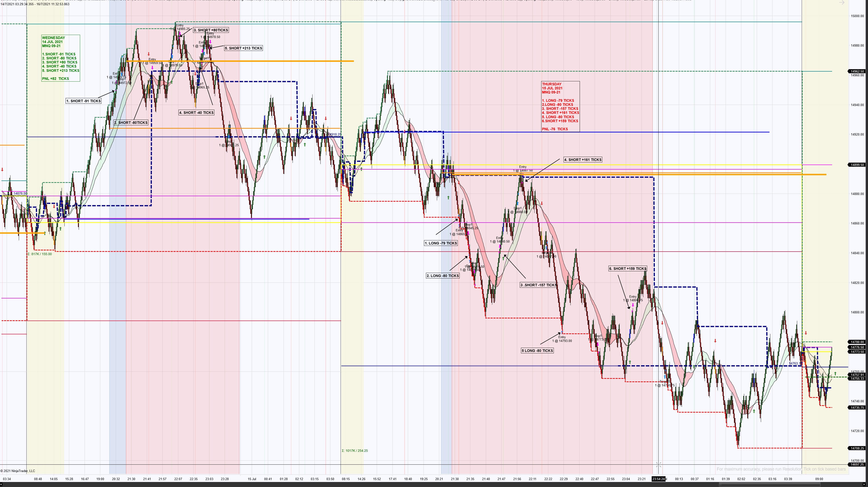This screenshot has height=487, width=868.
Task: Select the '1. SHORT -91 TICKS' annotation label
Action: click(x=84, y=101)
